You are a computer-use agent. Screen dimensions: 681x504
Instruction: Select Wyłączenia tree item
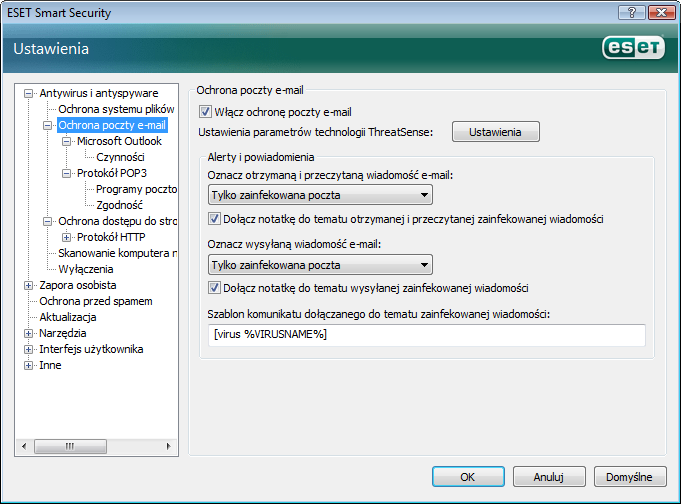[86, 269]
